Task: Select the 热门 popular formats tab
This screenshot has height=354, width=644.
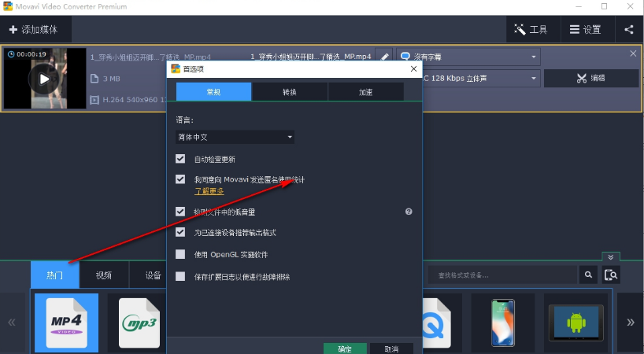Action: point(54,275)
